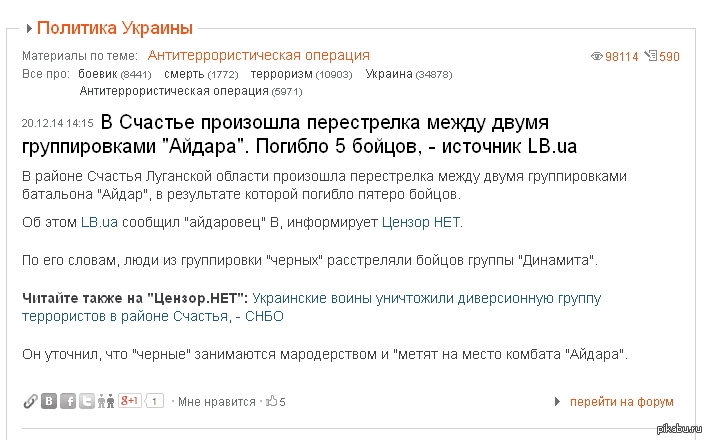Open the «Политика Украины» section

tap(115, 28)
